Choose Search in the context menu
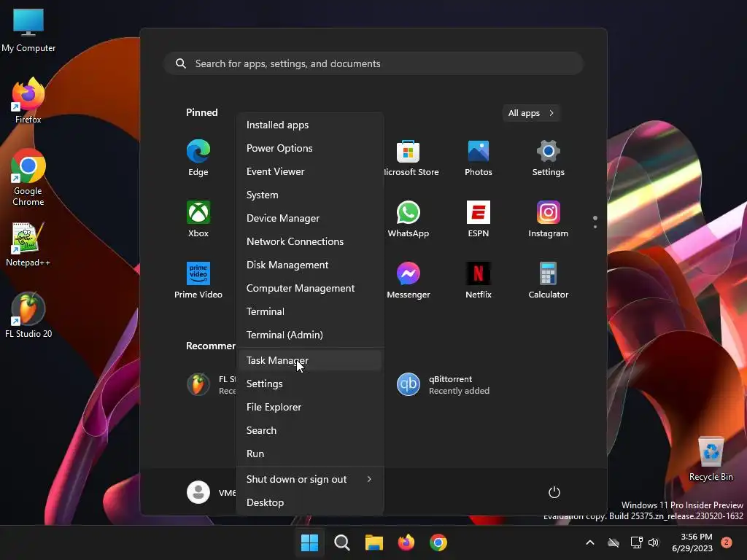 click(x=310, y=430)
